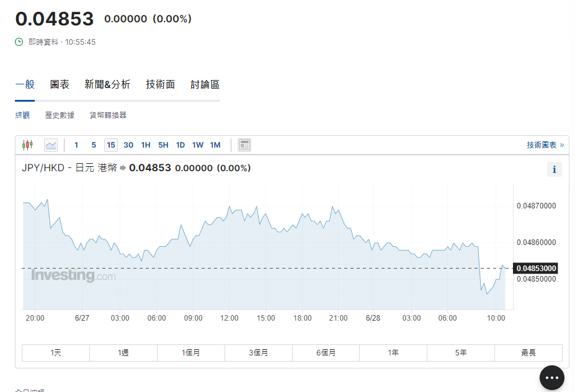Go to 歷史數據 sub-page
The height and width of the screenshot is (392, 575).
click(x=60, y=115)
